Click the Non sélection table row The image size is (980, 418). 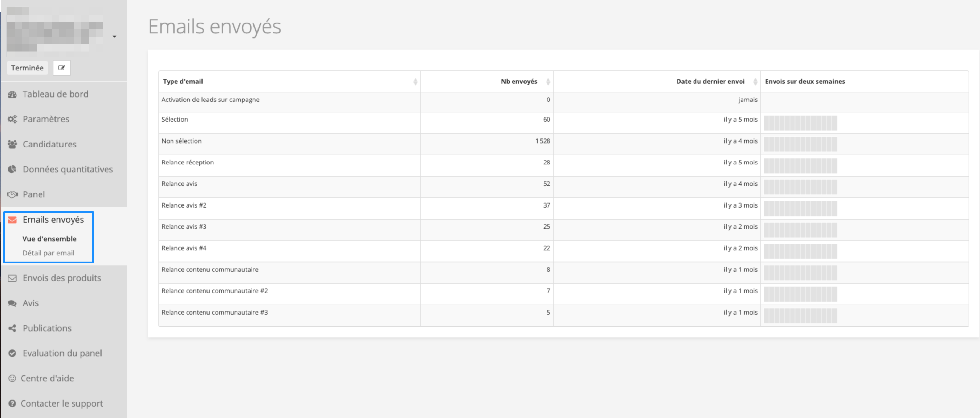click(x=289, y=141)
